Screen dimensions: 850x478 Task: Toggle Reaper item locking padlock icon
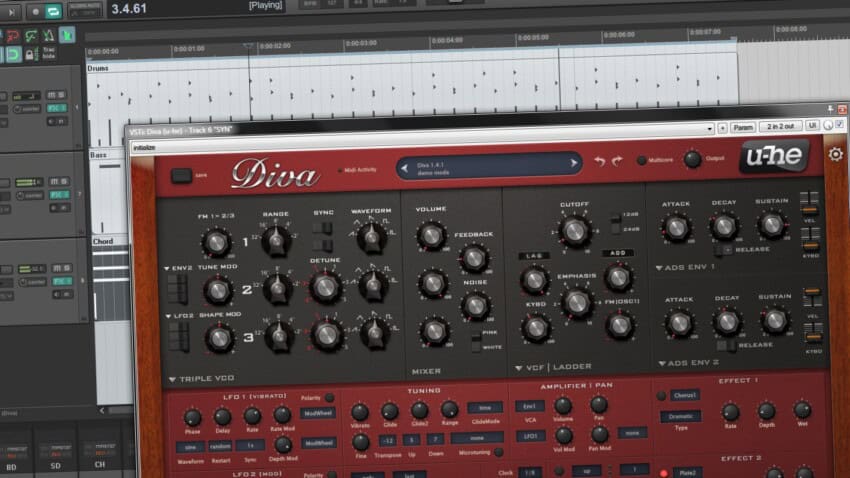click(30, 55)
